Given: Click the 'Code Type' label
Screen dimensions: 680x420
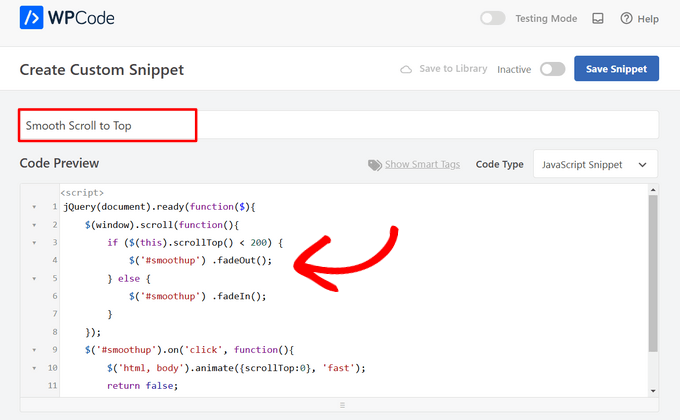Looking at the screenshot, I should (500, 164).
